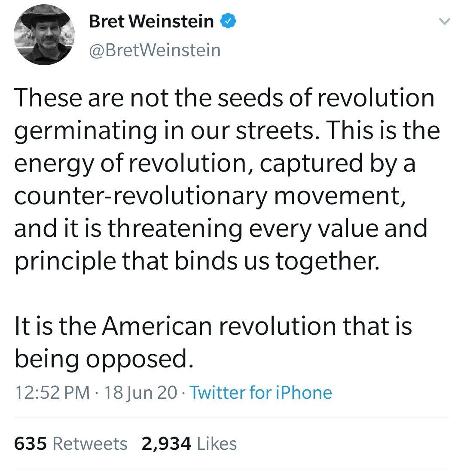Viewport: 464px width, 476px height.
Task: Visit the @BretWeinstein handle link
Action: pos(155,50)
